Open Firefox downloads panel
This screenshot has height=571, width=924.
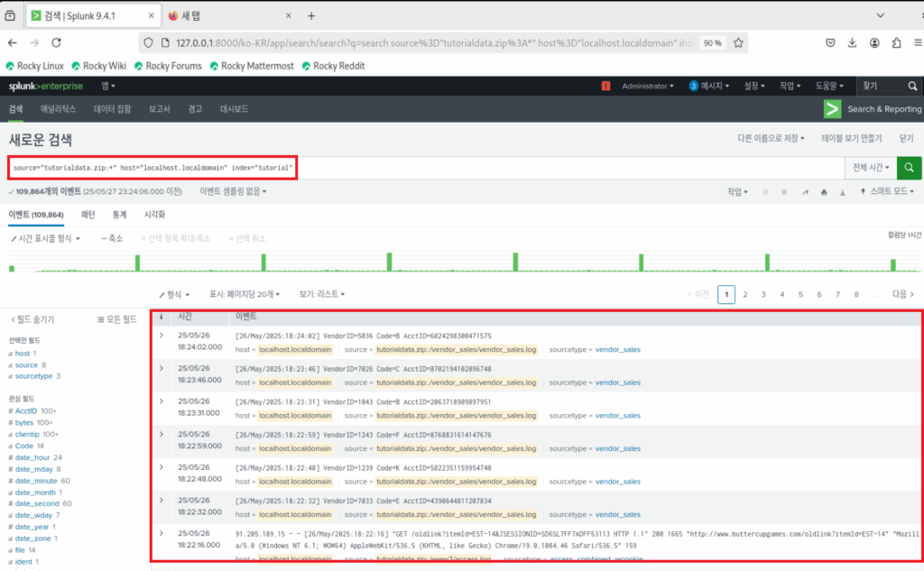(x=852, y=42)
